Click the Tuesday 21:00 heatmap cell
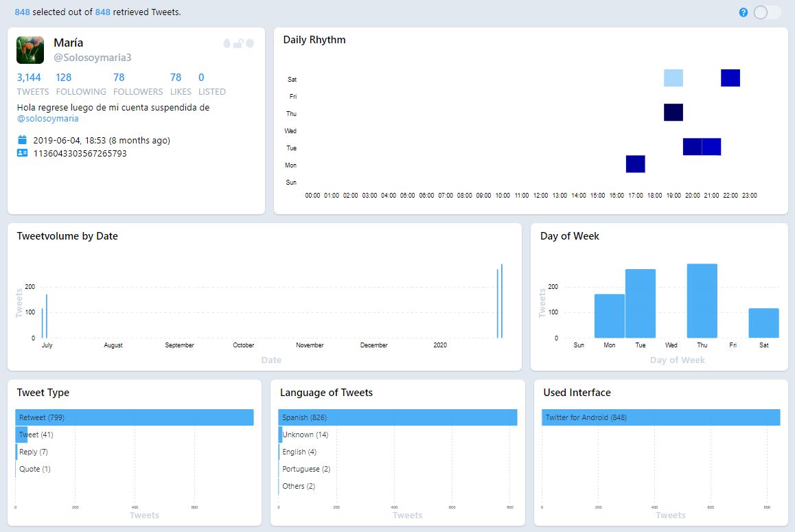 click(711, 147)
